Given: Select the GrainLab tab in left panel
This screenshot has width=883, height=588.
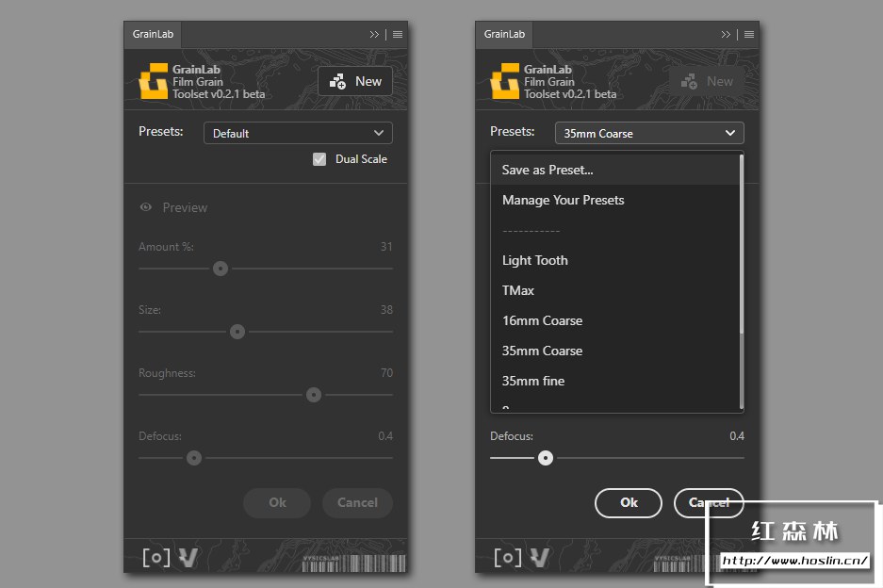Looking at the screenshot, I should pyautogui.click(x=153, y=34).
